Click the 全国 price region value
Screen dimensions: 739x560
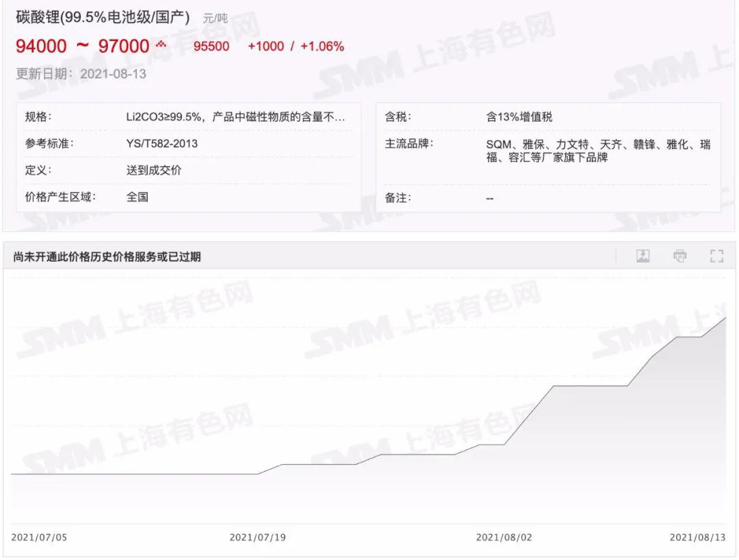click(x=137, y=197)
